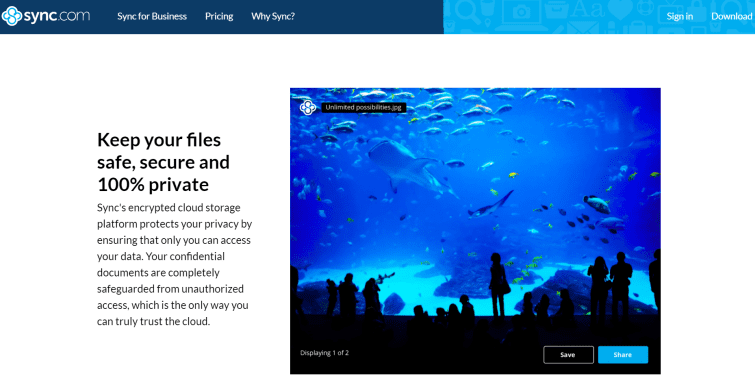
Task: Open the Sync for Business menu item
Action: (x=152, y=16)
